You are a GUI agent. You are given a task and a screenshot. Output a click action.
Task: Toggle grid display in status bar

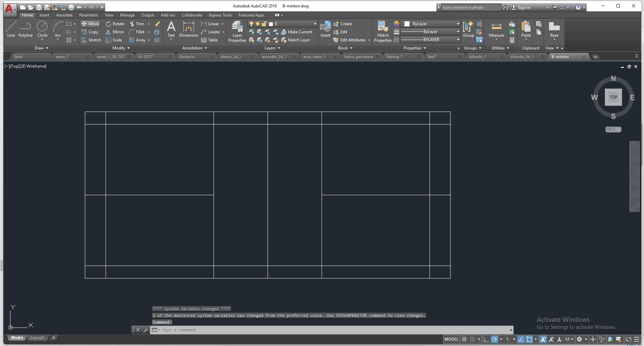click(464, 339)
